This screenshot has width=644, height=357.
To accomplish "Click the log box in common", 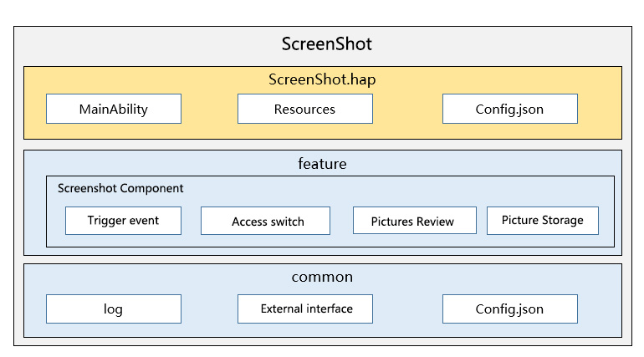I will pyautogui.click(x=114, y=309).
